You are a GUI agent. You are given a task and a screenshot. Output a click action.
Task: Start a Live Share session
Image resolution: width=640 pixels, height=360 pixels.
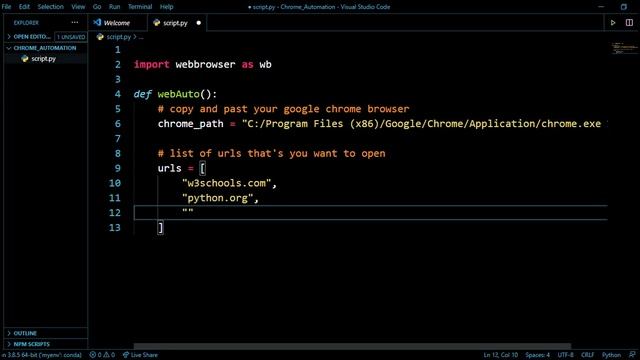click(x=140, y=355)
